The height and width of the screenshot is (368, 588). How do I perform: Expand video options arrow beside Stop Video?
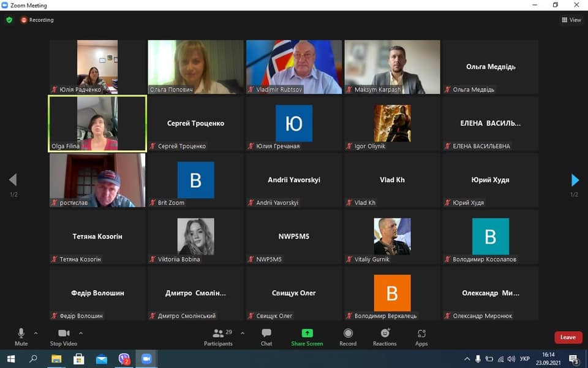click(x=81, y=333)
